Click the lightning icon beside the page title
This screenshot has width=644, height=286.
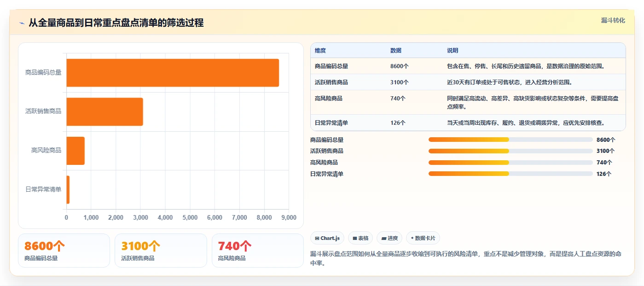22,23
